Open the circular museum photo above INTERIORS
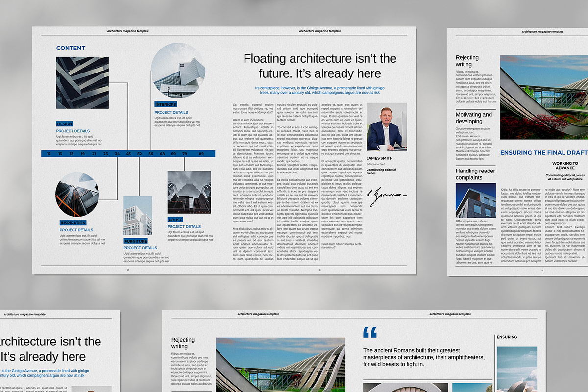 (178, 72)
